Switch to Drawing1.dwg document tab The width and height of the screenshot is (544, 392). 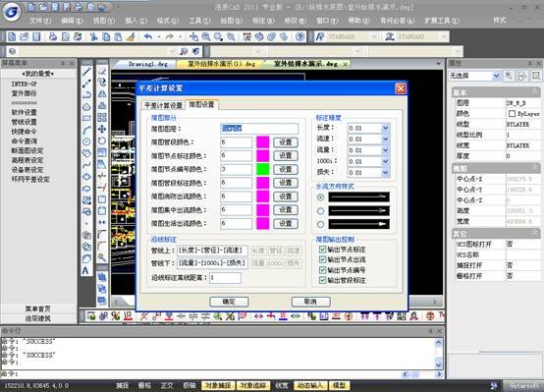pyautogui.click(x=148, y=64)
